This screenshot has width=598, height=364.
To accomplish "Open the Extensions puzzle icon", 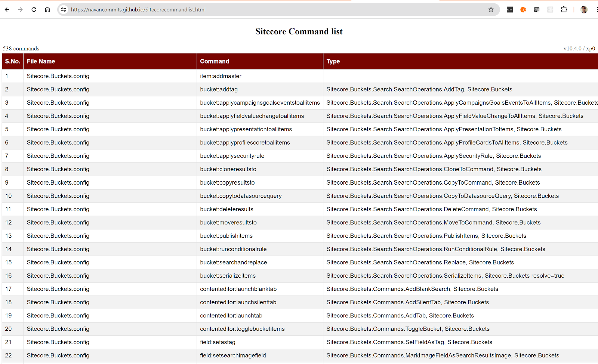I will click(x=564, y=10).
